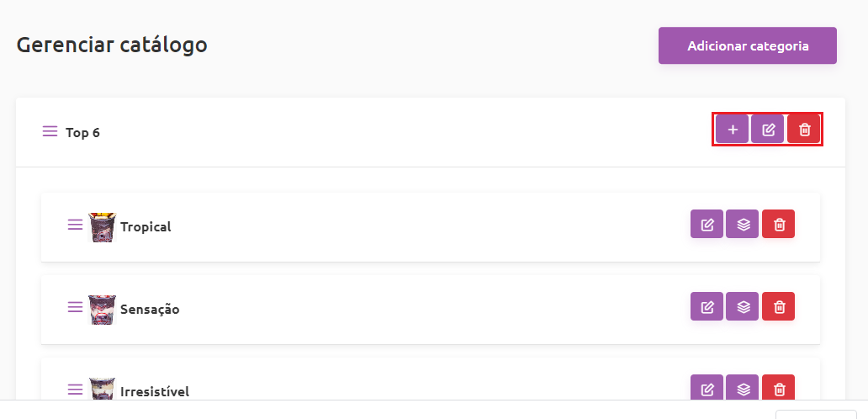The image size is (868, 419).
Task: Open the Tropical product thumbnail
Action: coord(103,227)
